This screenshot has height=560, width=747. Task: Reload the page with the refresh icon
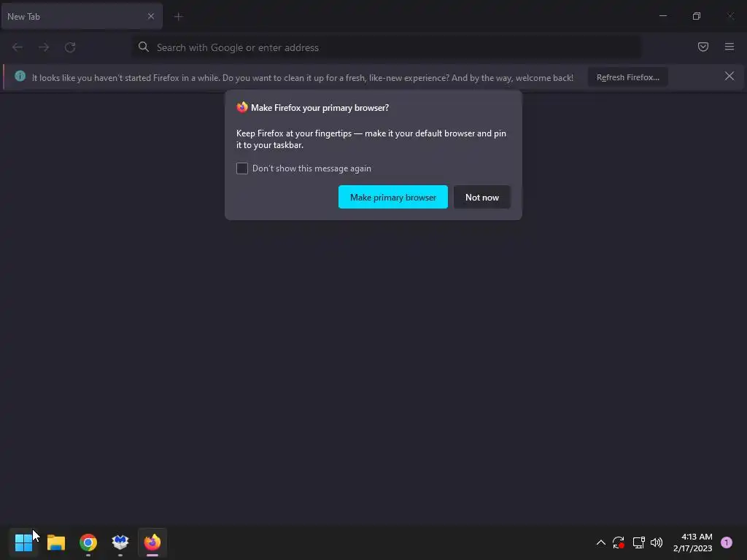[70, 47]
